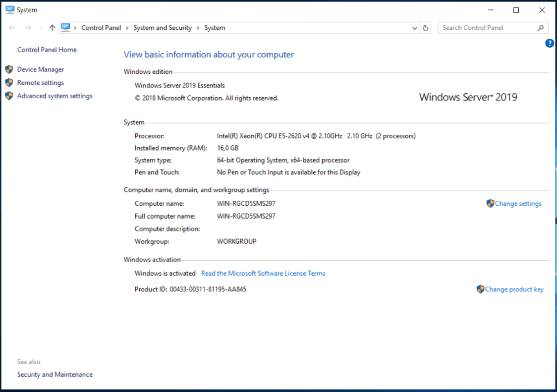Click the Windows is activated text
557x392 pixels.
point(165,273)
